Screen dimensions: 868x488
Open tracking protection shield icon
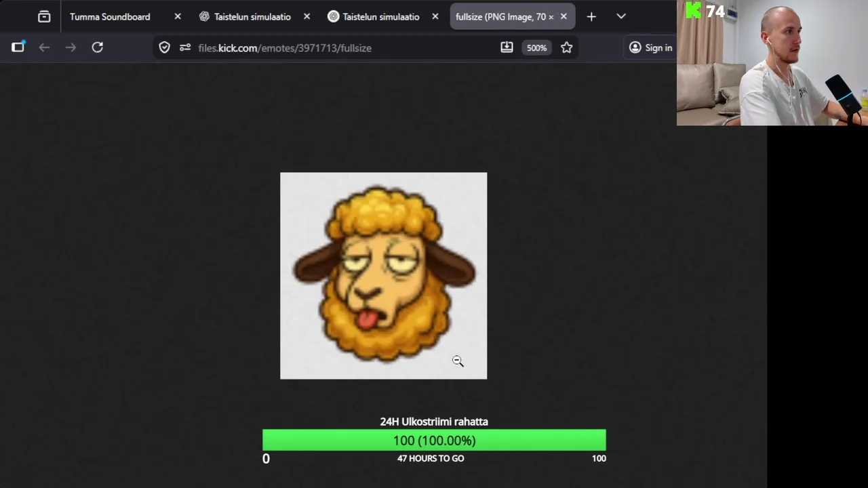click(x=164, y=47)
